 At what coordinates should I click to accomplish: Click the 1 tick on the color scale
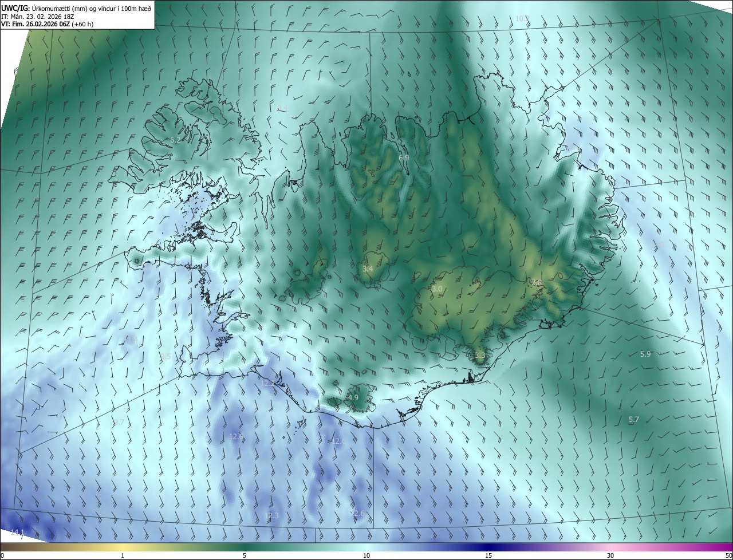pyautogui.click(x=123, y=555)
